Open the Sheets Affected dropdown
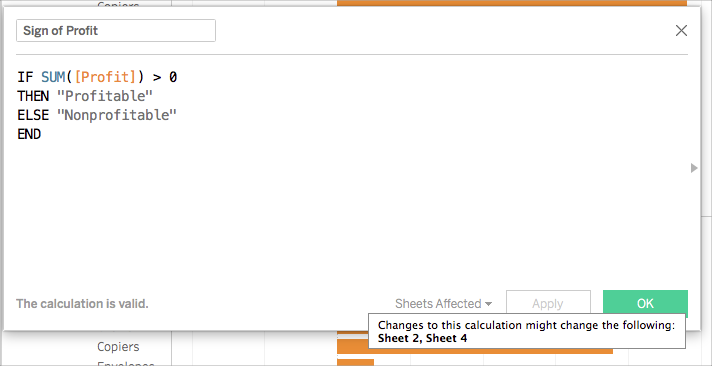The width and height of the screenshot is (712, 366). tap(443, 303)
